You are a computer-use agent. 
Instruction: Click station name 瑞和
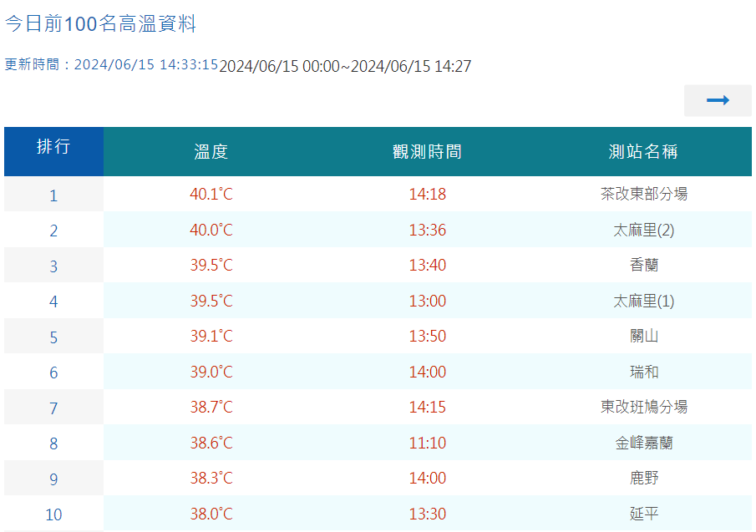point(644,372)
